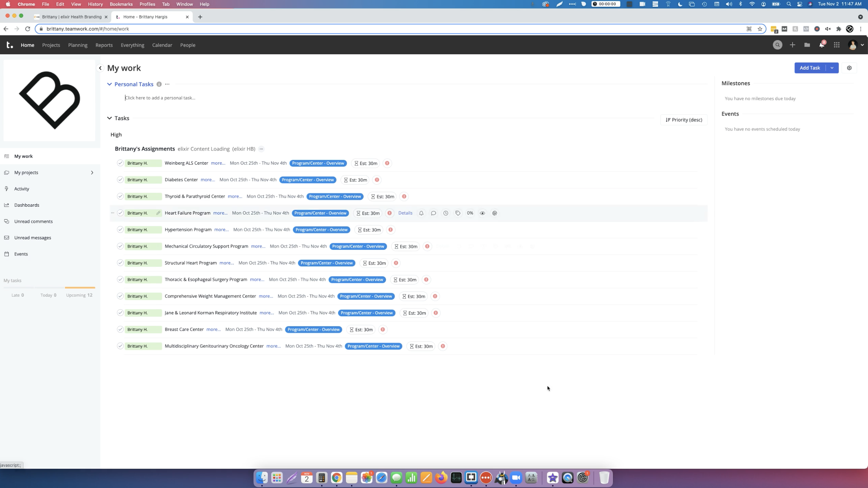The height and width of the screenshot is (488, 868).
Task: Open the Priority (desc) sort dropdown
Action: pyautogui.click(x=684, y=120)
